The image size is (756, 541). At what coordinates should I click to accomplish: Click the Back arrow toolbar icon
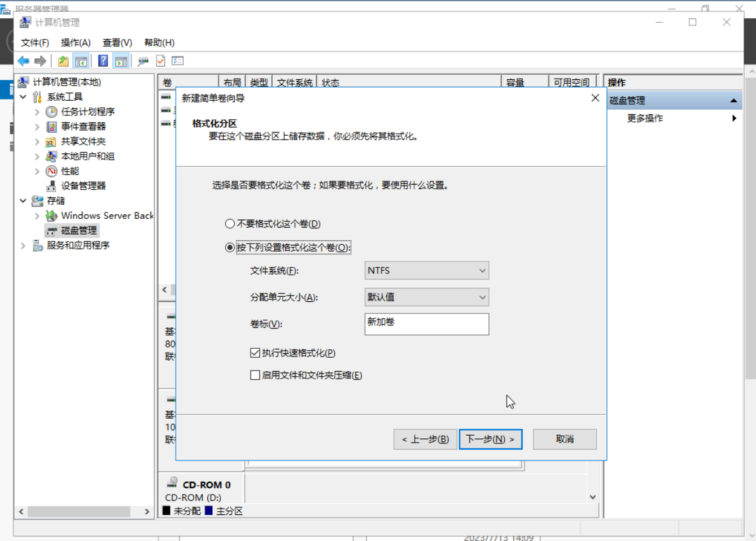(23, 62)
